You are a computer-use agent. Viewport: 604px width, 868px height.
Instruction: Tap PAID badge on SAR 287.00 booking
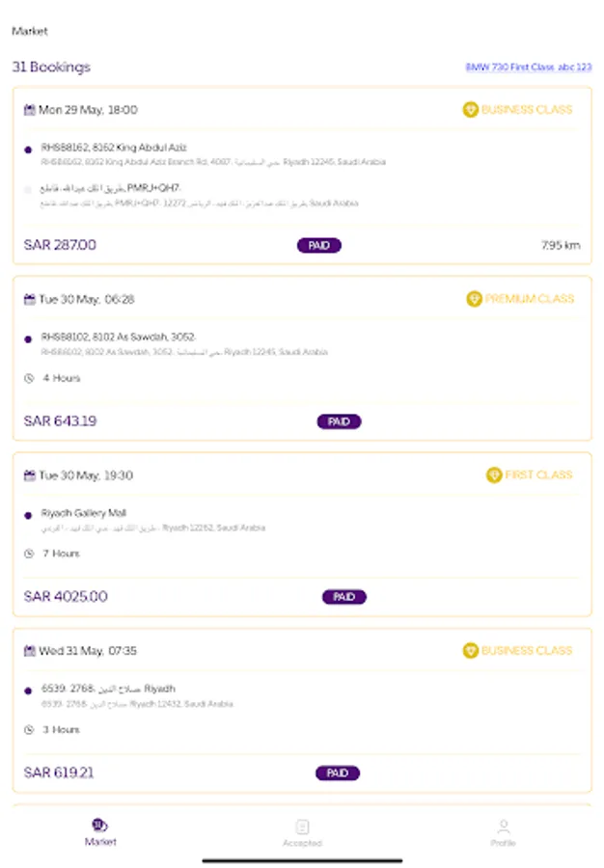[x=318, y=246]
